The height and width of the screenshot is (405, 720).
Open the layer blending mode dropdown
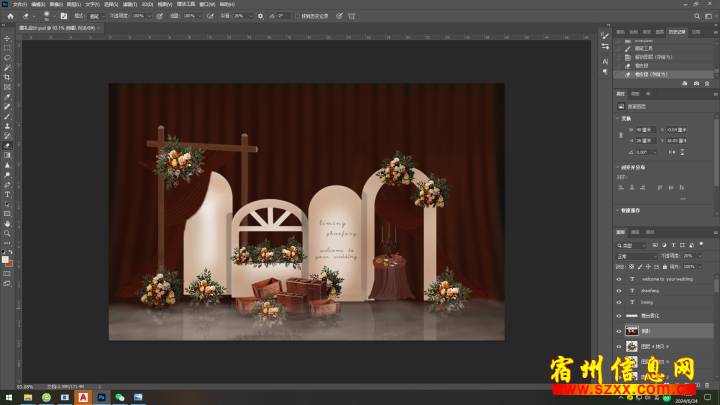point(634,256)
